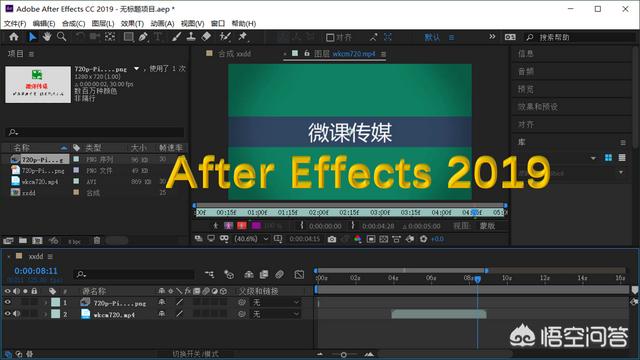Select the Pen tool

(x=143, y=37)
